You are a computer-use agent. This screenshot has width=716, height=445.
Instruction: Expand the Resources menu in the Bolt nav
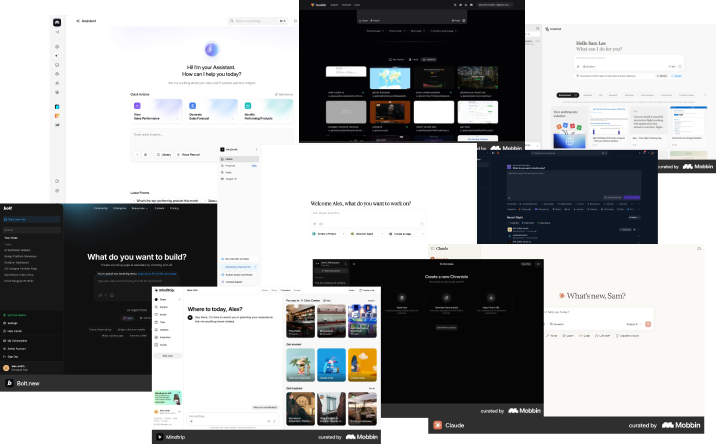point(140,208)
